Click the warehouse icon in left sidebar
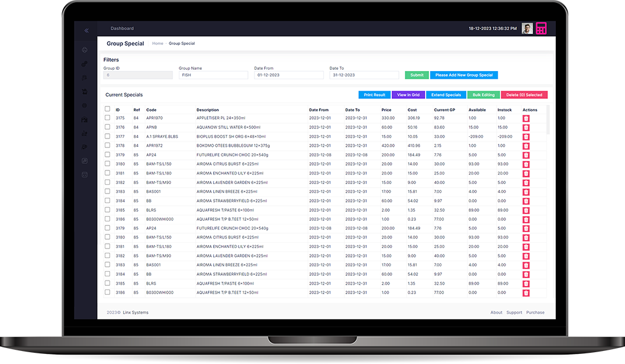This screenshot has width=625, height=364. tap(85, 120)
